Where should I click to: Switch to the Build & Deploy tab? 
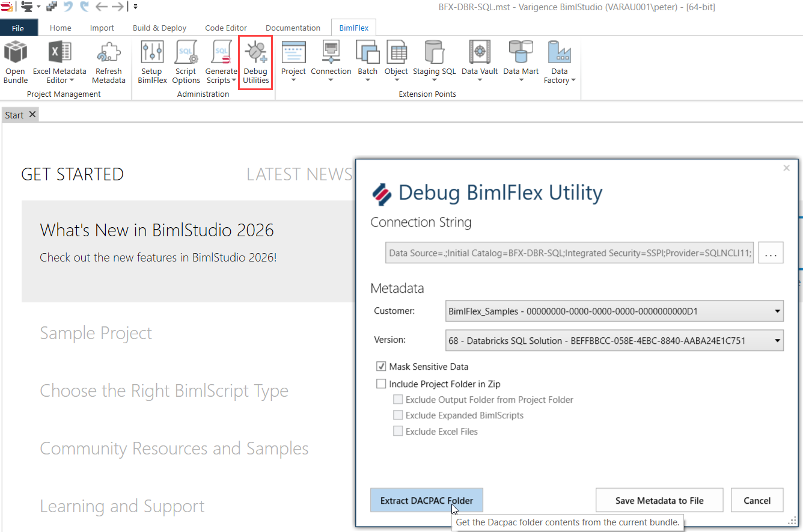[159, 28]
